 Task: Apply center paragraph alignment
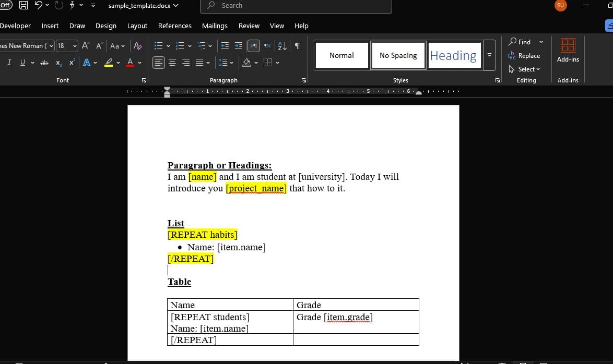pos(172,63)
